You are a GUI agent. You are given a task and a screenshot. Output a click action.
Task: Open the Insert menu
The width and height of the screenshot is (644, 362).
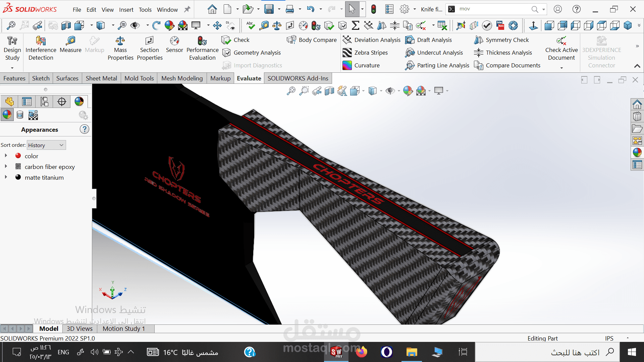(126, 10)
